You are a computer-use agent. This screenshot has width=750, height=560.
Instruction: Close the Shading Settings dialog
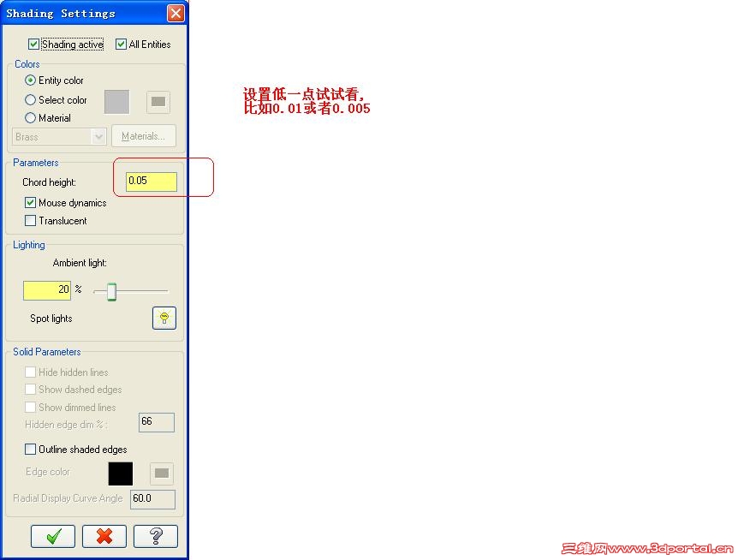pos(176,13)
